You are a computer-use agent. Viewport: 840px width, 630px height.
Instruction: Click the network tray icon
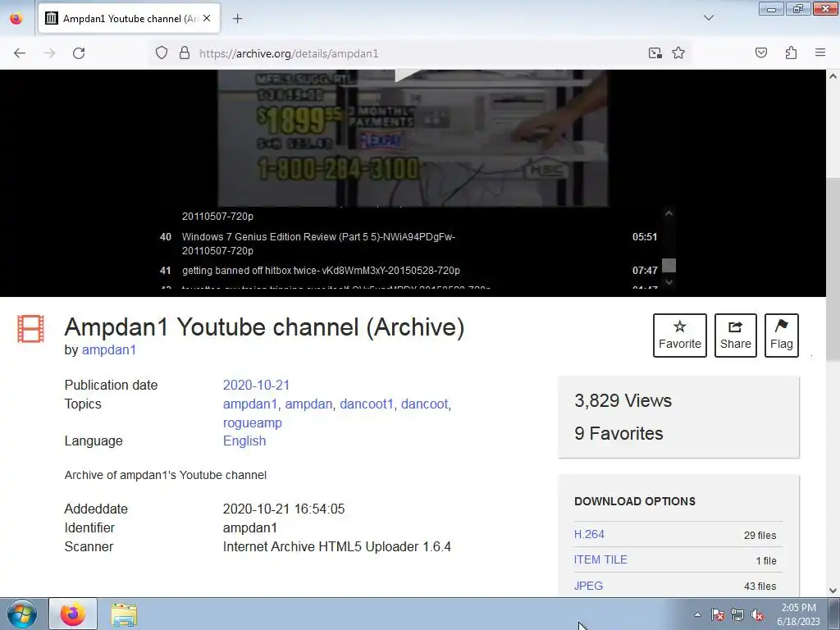click(737, 614)
